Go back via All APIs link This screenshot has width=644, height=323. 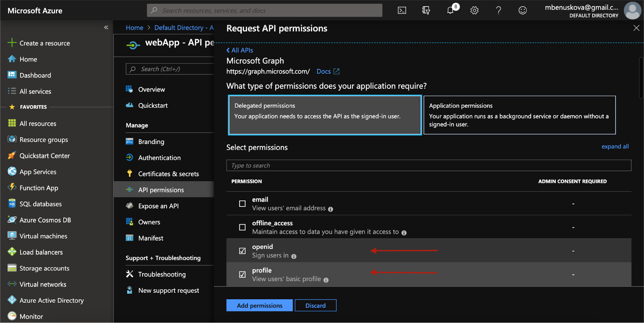click(x=240, y=50)
